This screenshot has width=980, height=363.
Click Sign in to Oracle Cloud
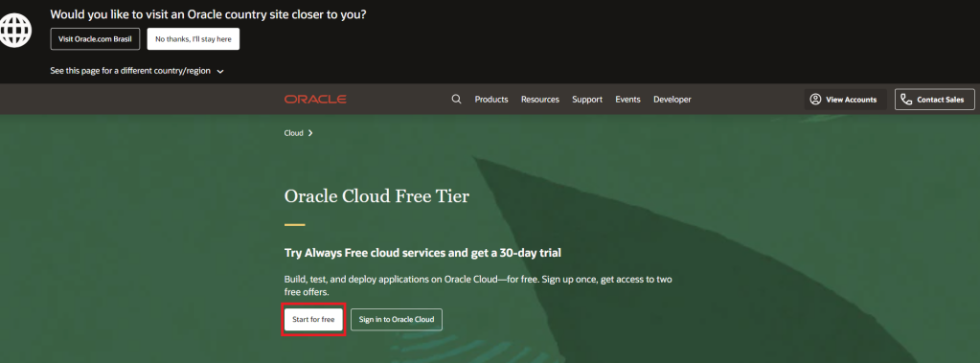pos(397,319)
